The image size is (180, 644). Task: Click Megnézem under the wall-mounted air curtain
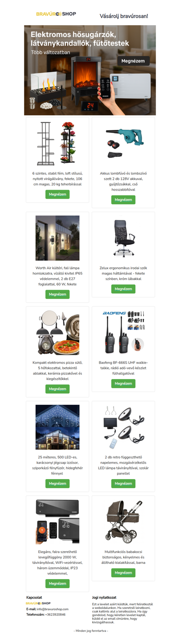coord(57,583)
